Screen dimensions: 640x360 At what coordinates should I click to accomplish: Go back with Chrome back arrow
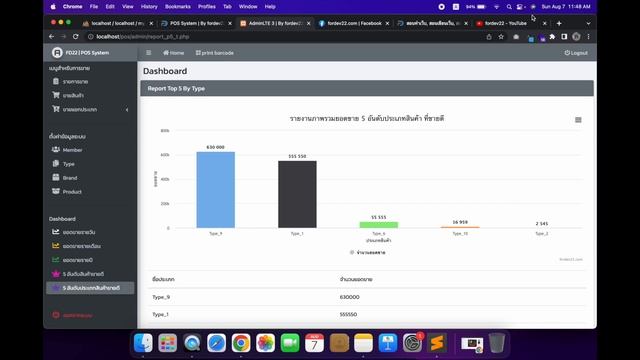click(x=51, y=36)
